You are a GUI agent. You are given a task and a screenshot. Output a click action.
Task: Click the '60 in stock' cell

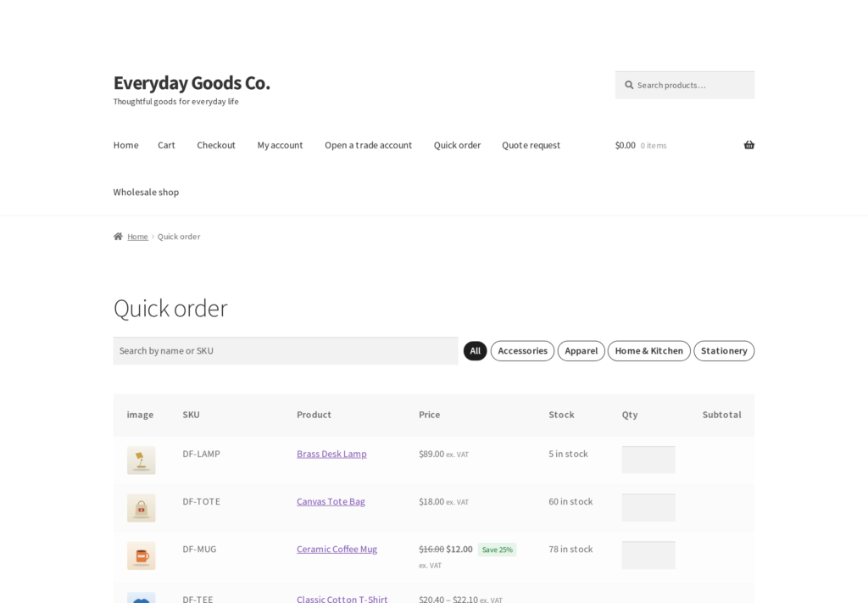pyautogui.click(x=570, y=501)
